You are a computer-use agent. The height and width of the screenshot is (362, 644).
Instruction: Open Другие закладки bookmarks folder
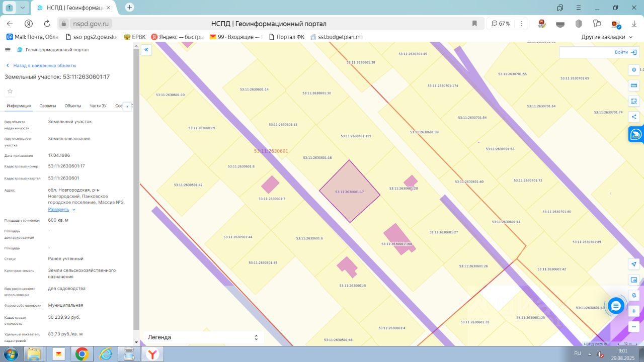[x=607, y=37]
